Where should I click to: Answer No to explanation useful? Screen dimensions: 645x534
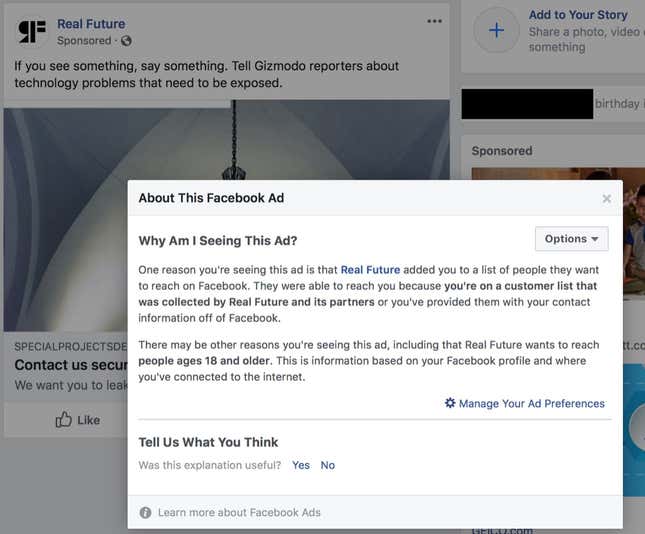point(327,465)
